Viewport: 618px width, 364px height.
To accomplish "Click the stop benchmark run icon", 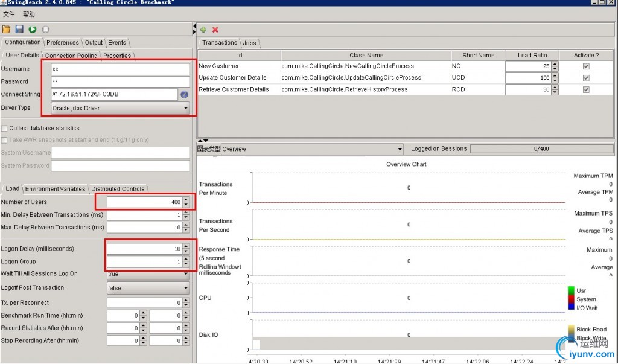I will (x=46, y=29).
